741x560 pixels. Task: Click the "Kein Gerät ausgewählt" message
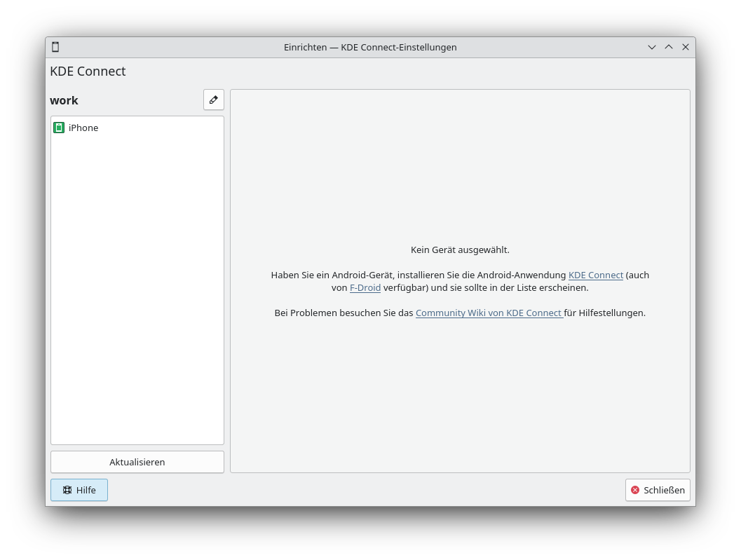[x=460, y=250]
